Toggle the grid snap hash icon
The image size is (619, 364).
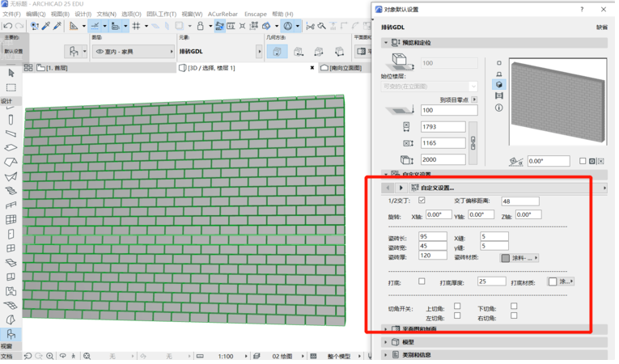tap(136, 26)
